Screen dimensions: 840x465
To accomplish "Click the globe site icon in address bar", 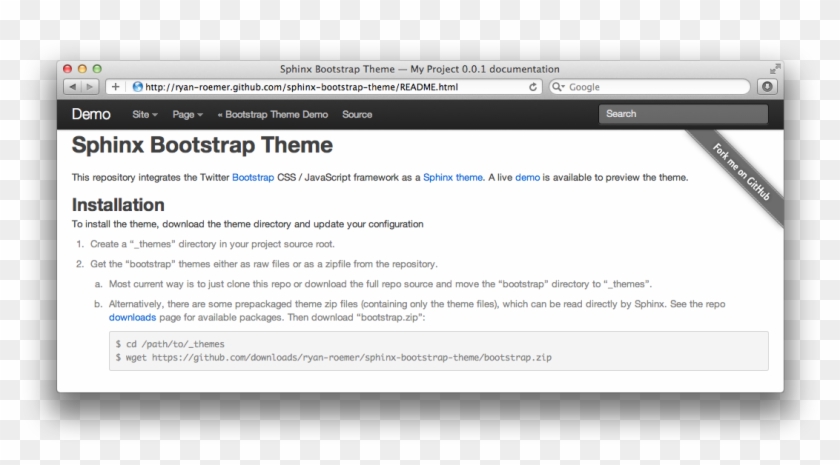I will 137,87.
